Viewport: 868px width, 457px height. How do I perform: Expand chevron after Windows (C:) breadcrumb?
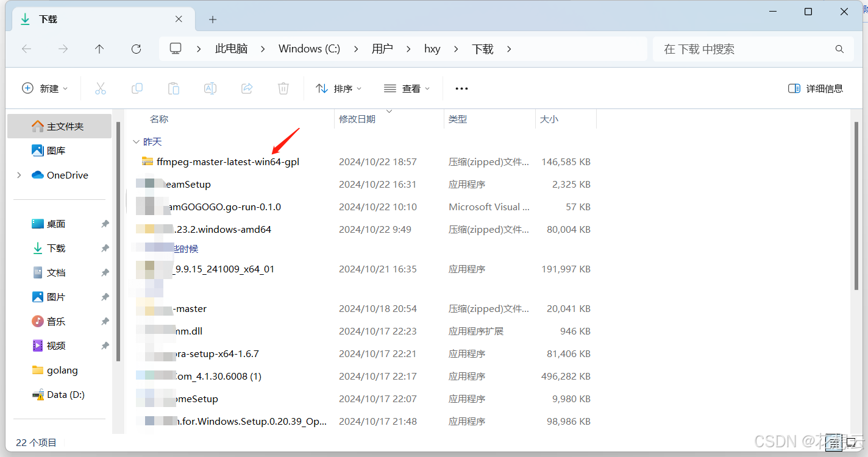(x=356, y=49)
